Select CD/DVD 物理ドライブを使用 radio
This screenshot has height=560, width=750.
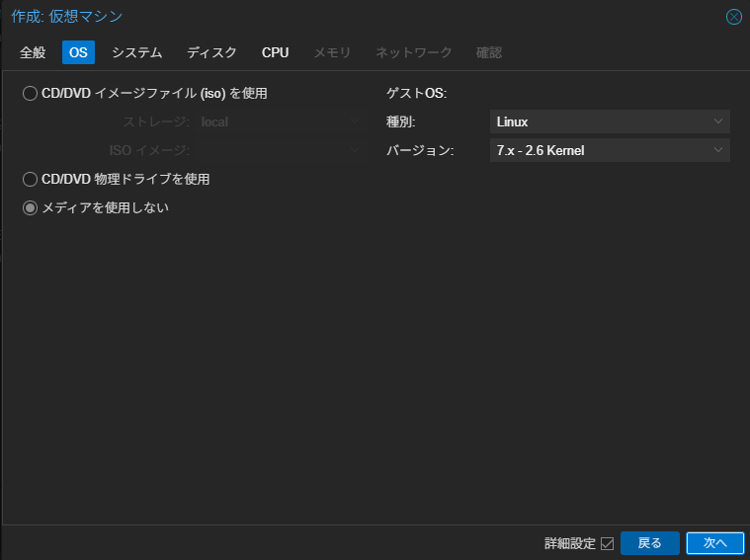30,180
